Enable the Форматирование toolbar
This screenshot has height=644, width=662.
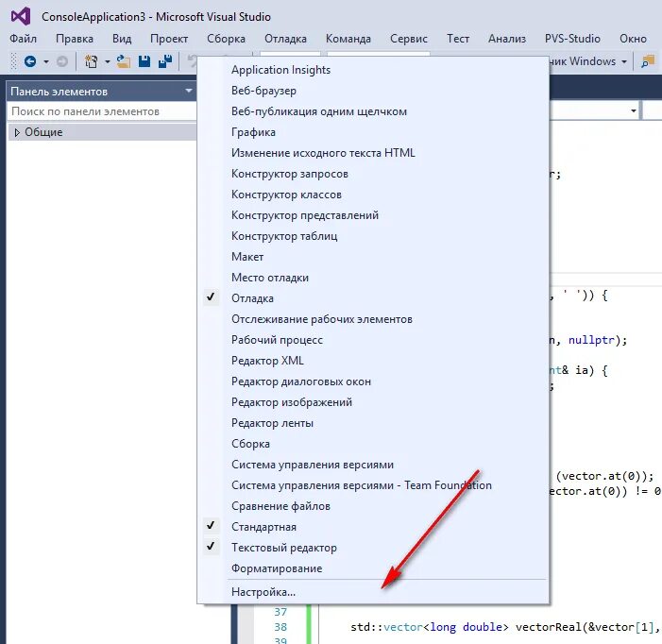(x=374, y=568)
